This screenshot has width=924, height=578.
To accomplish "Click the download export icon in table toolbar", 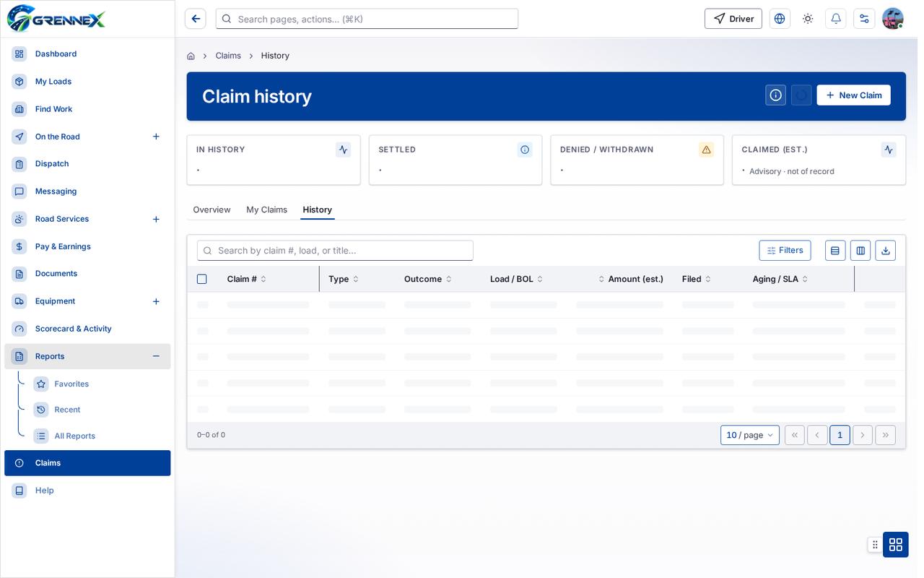I will pos(886,251).
